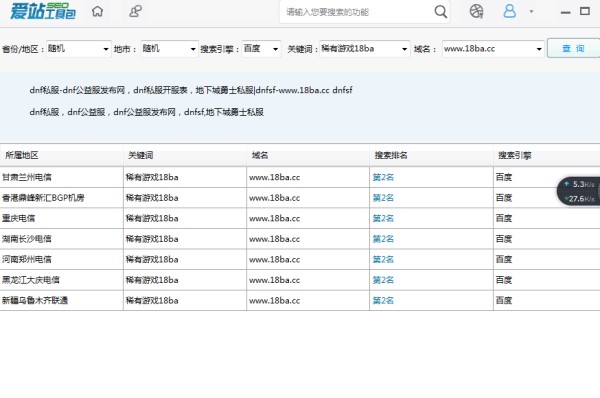Click the 爱站SEO工具包 logo
600x398 pixels.
tap(42, 11)
